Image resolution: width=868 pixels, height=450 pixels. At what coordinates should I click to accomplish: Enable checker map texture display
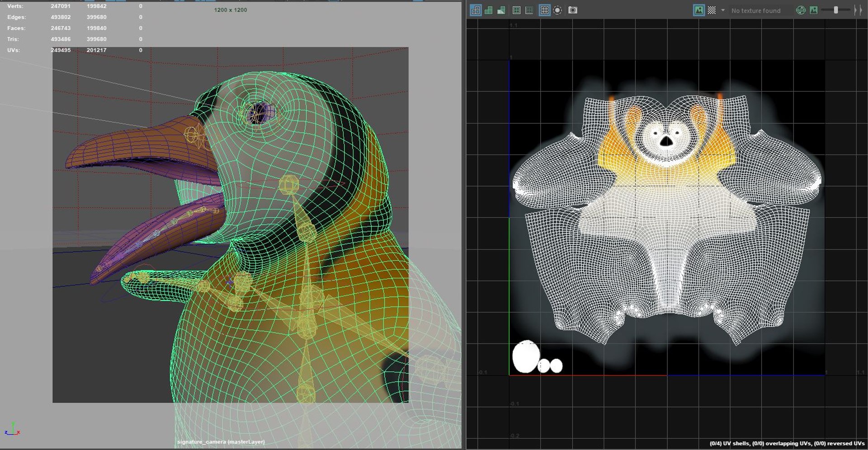(x=712, y=10)
